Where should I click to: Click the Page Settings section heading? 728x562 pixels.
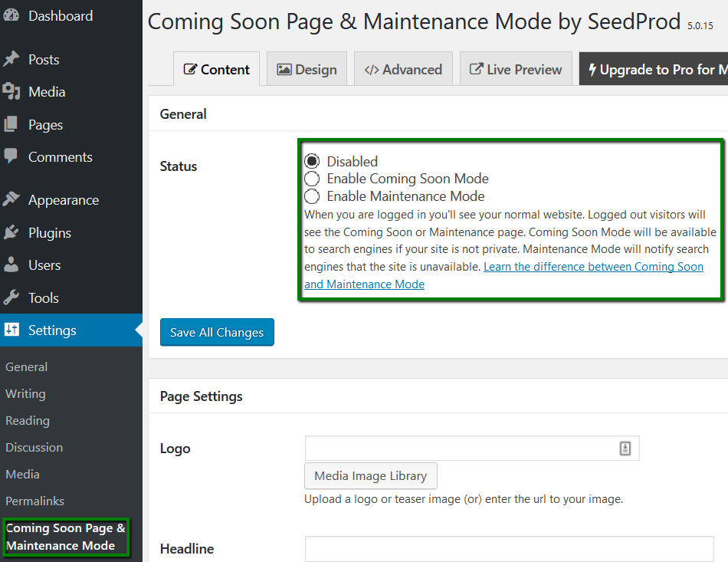201,396
